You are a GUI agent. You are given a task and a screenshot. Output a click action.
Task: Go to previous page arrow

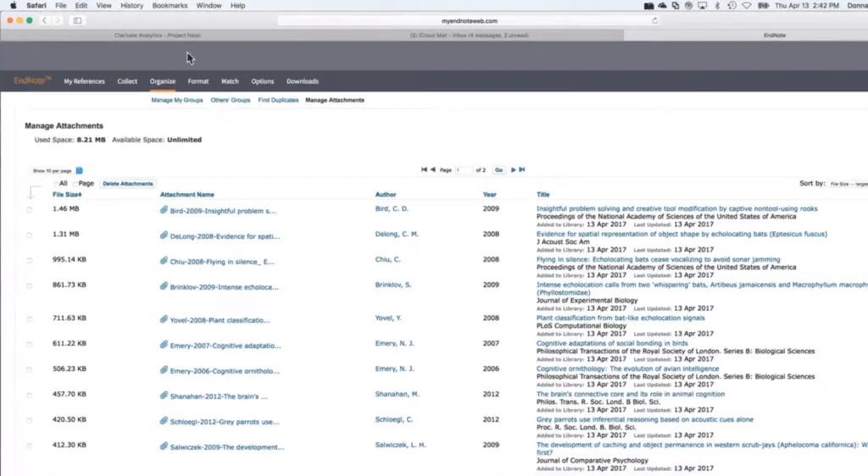coord(433,169)
